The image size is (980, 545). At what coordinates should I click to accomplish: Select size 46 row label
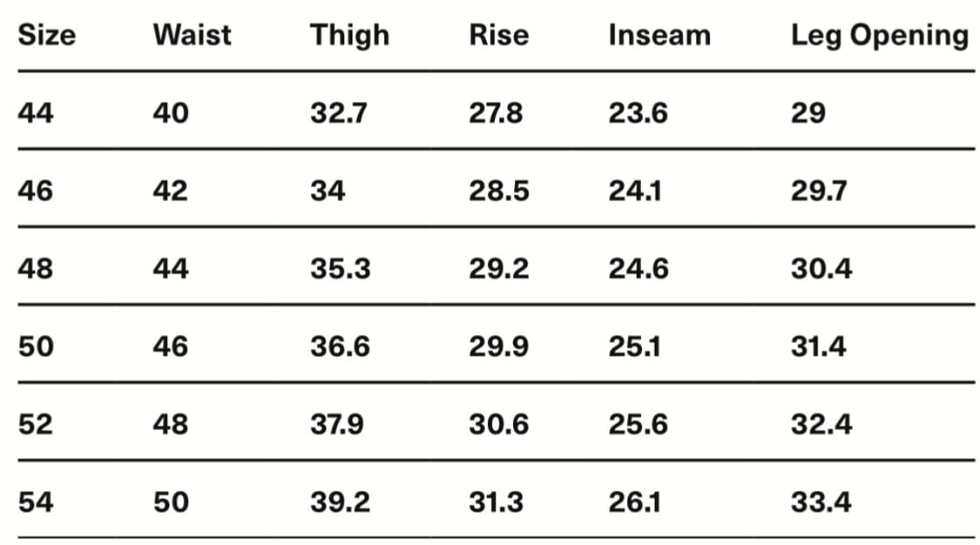tap(36, 191)
